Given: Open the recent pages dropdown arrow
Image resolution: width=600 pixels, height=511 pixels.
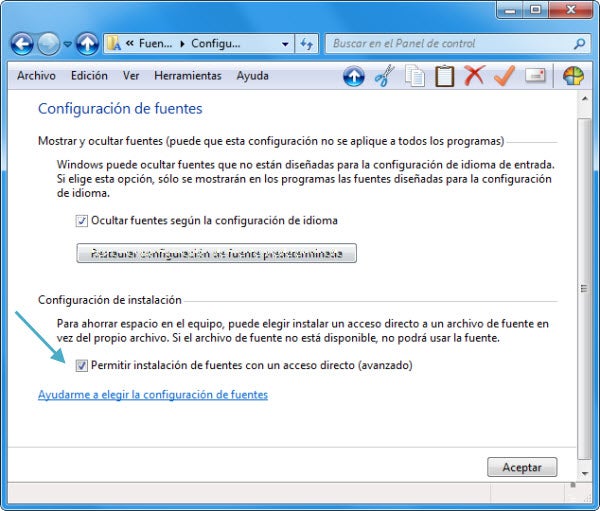Looking at the screenshot, I should click(68, 44).
